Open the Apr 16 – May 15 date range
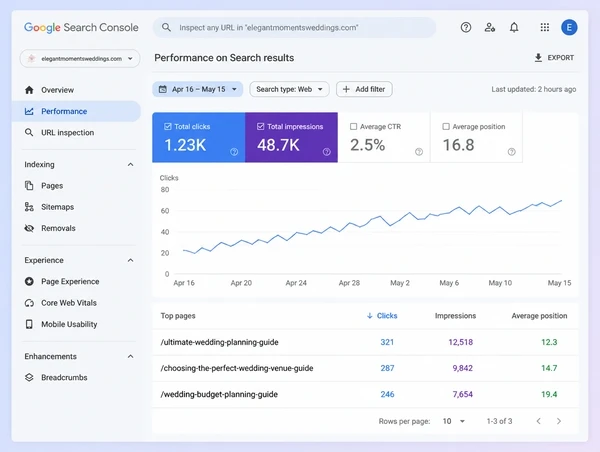Viewport: 600px width, 452px height. tap(198, 89)
